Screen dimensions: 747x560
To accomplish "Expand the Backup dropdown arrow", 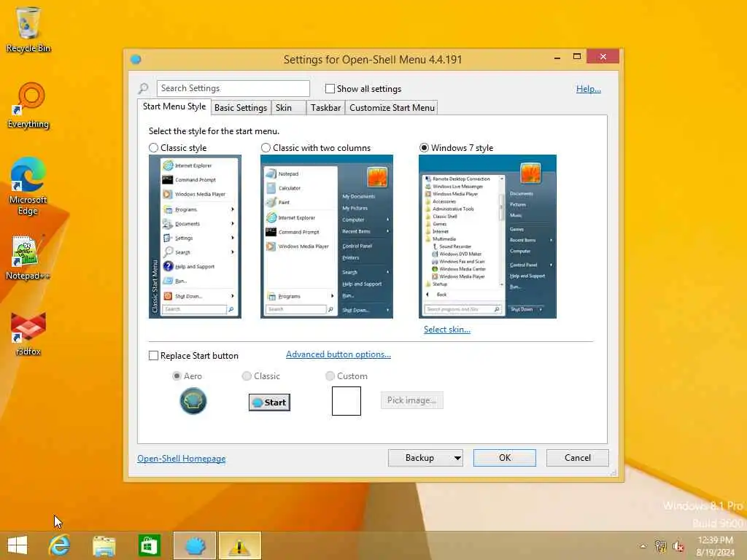I will [457, 458].
